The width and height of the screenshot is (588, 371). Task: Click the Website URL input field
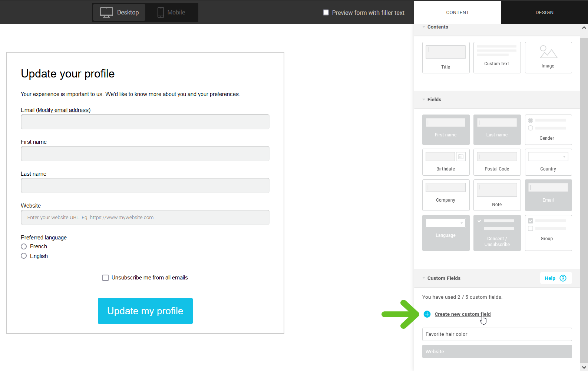145,217
